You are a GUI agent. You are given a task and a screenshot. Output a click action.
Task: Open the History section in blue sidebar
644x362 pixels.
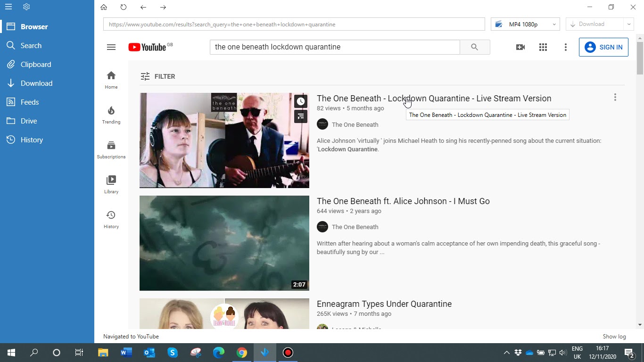point(47,140)
